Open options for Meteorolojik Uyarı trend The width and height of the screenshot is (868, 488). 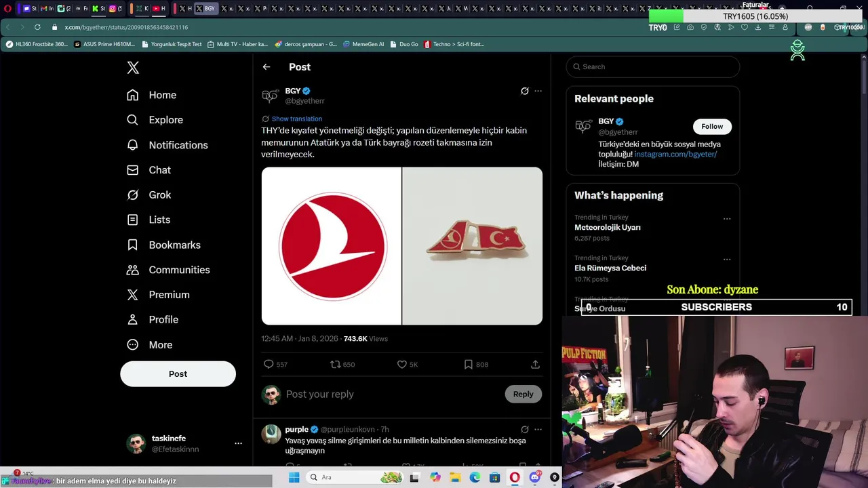click(727, 219)
